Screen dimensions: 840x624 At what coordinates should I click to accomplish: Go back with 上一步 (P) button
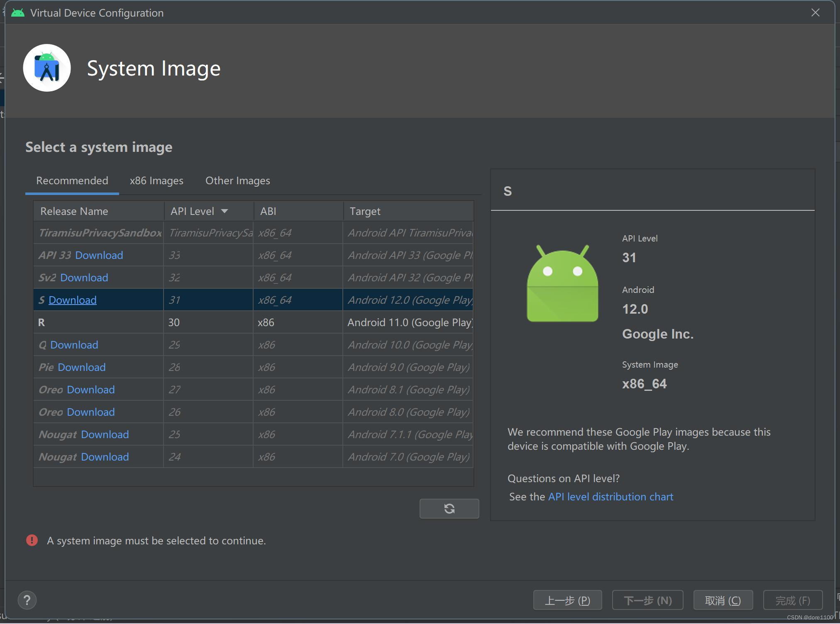(567, 600)
